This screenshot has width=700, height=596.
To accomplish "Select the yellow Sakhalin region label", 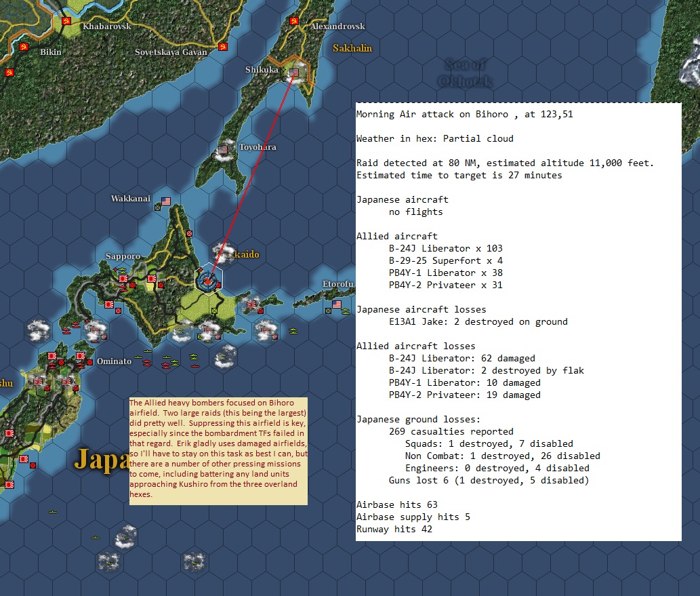I will coord(352,48).
